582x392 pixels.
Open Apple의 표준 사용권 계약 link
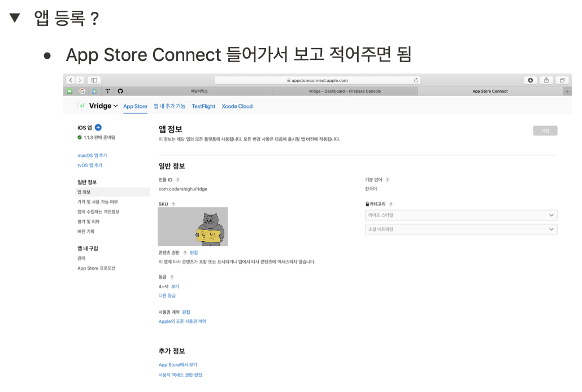(x=183, y=321)
